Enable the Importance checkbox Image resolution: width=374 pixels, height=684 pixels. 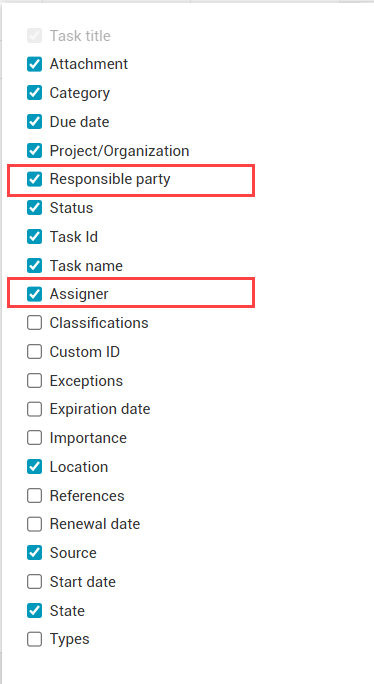point(34,438)
